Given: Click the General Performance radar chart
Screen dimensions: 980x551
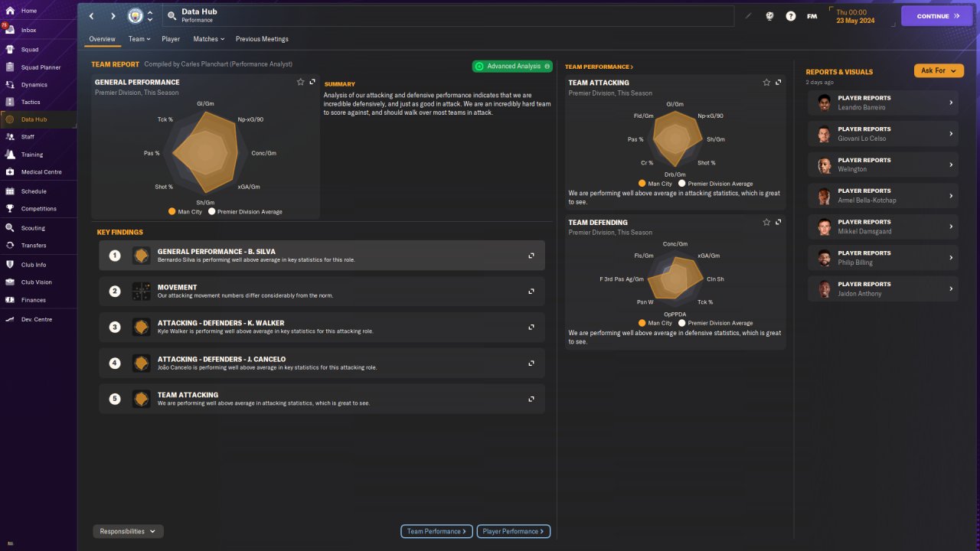Looking at the screenshot, I should 204,153.
